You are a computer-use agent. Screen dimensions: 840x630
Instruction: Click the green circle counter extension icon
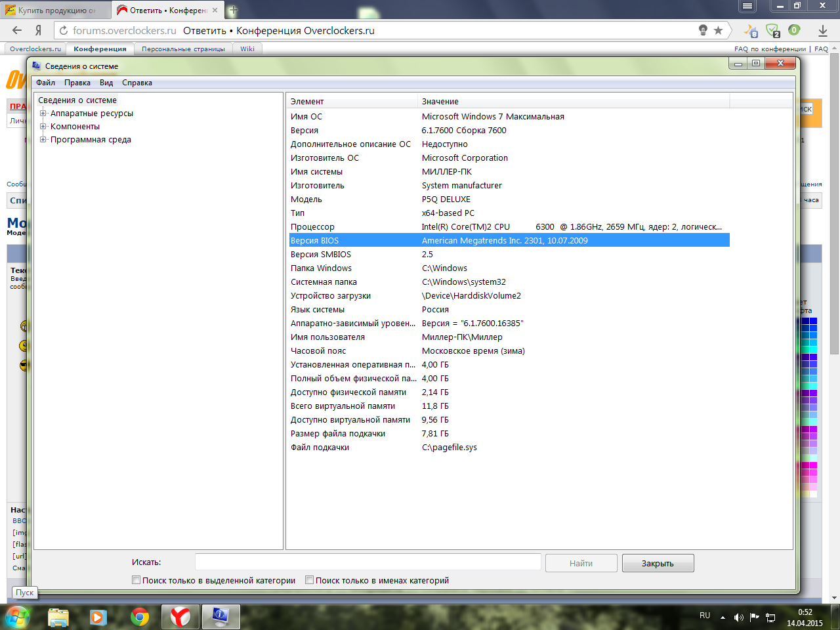coord(794,30)
